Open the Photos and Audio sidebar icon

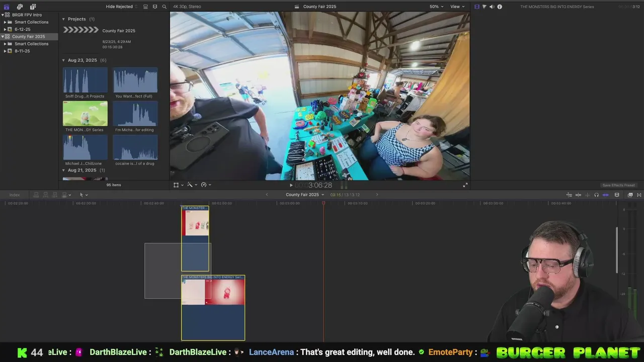20,7
